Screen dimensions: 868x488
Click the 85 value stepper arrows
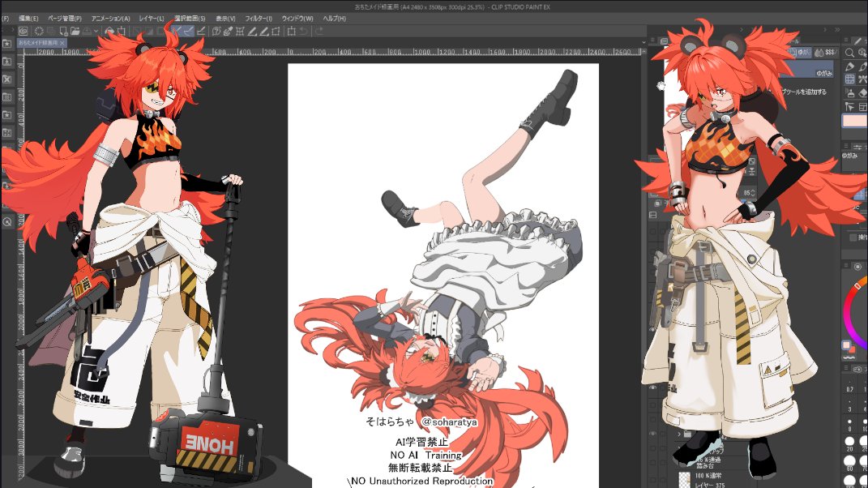point(753,193)
